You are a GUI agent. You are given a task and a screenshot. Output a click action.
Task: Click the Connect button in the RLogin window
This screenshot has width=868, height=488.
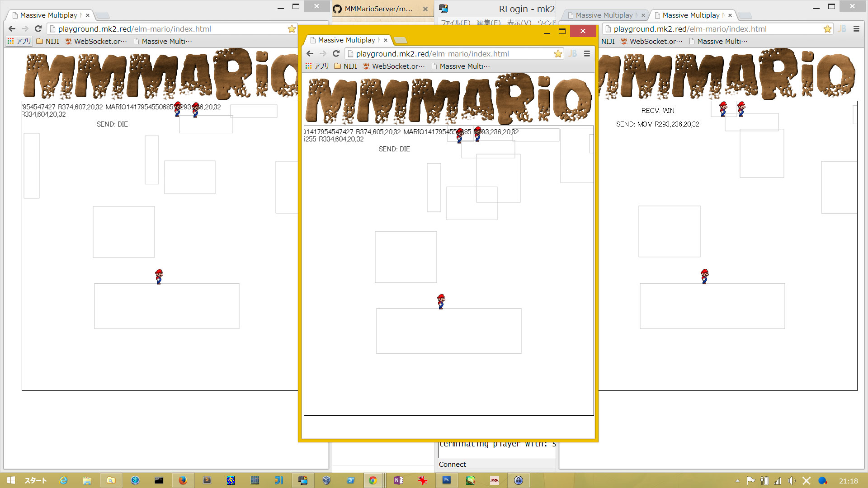(x=452, y=465)
